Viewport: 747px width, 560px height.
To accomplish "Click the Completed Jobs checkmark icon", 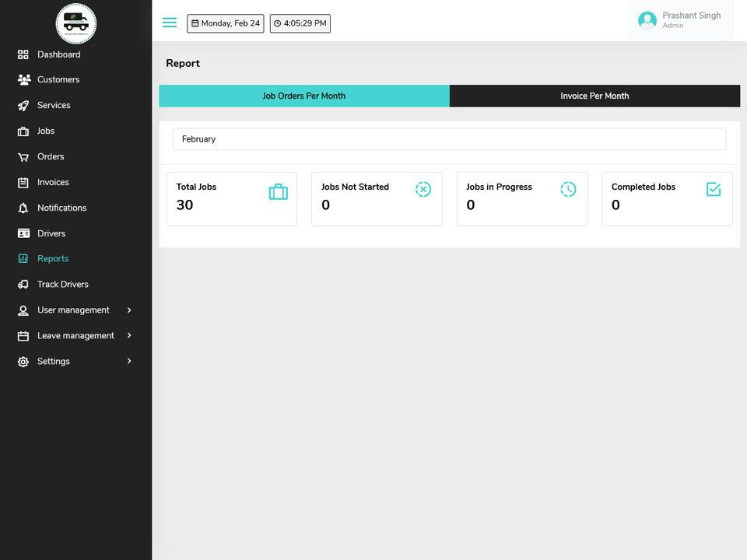I will click(714, 189).
